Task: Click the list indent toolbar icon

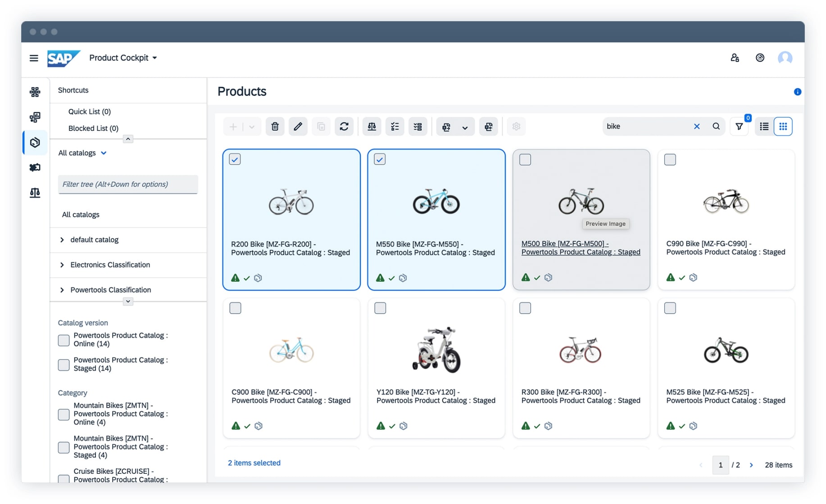Action: coord(418,127)
